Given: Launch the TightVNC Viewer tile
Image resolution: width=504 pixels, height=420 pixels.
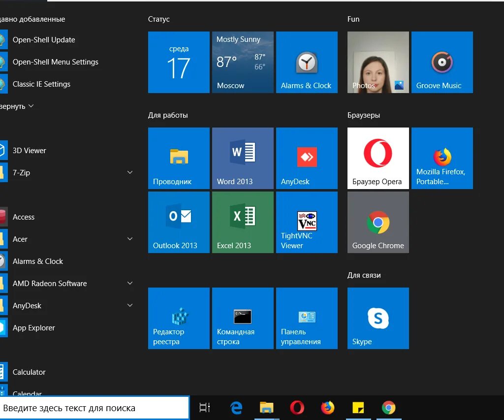Looking at the screenshot, I should [307, 222].
